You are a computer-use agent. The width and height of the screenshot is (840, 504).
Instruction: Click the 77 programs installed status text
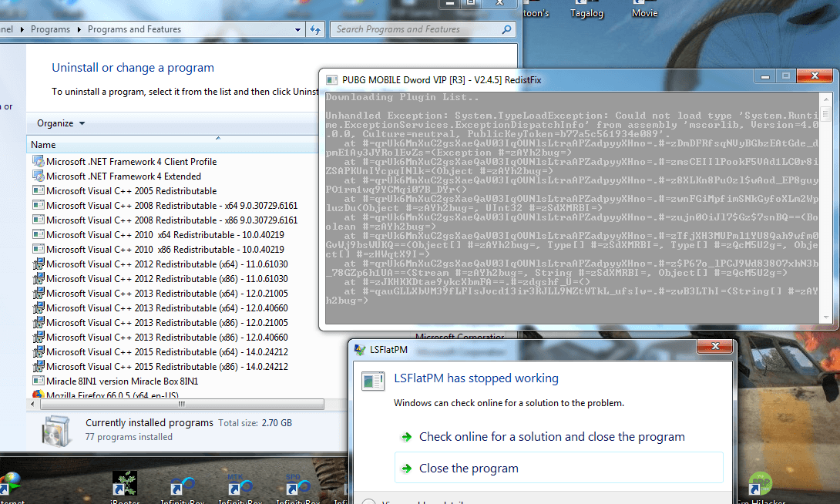click(129, 437)
